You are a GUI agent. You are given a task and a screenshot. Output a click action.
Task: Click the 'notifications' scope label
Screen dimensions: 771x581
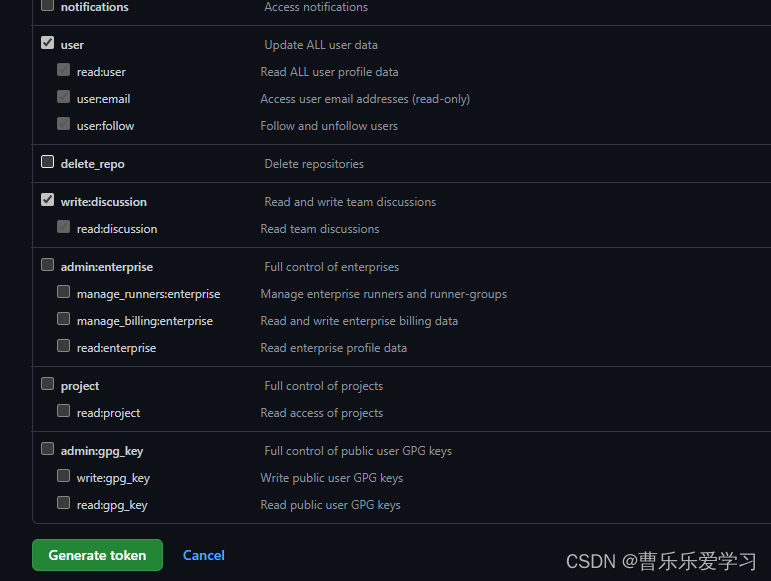(94, 7)
